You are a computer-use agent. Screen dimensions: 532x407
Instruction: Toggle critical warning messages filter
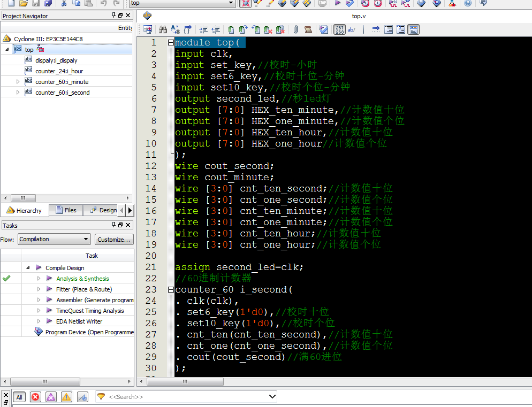[51, 397]
